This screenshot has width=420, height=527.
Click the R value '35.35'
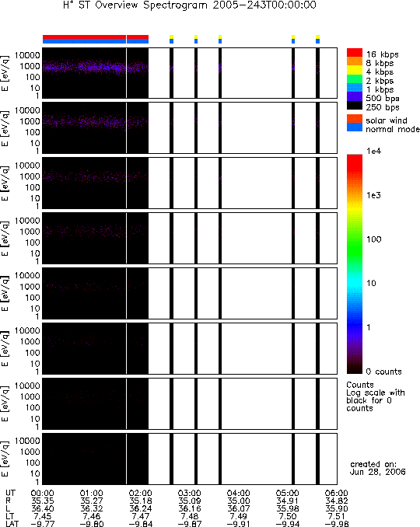(x=42, y=501)
